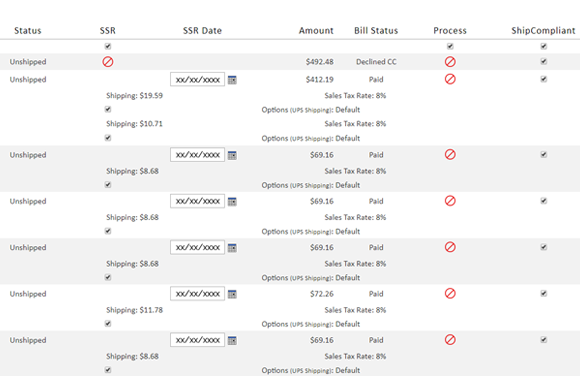
Task: Sort by Amount column header
Action: tap(316, 31)
